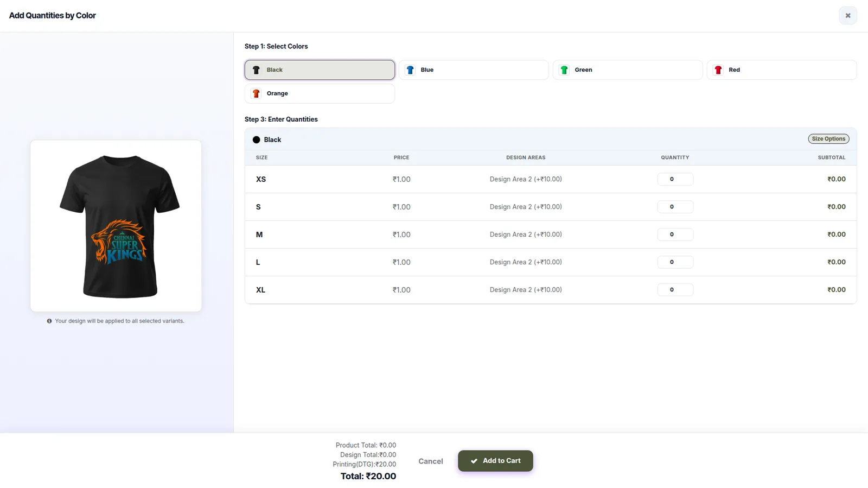Click the Step 3: Enter Quantities heading
868x488 pixels.
281,119
